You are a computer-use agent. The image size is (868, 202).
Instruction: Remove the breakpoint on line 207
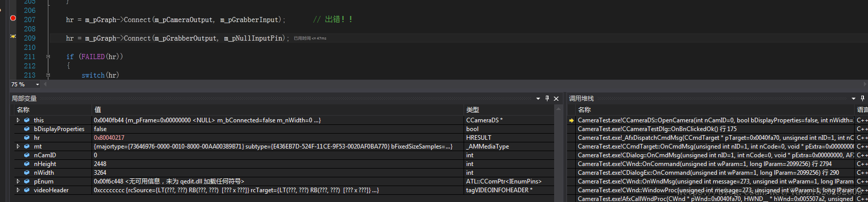click(x=13, y=18)
